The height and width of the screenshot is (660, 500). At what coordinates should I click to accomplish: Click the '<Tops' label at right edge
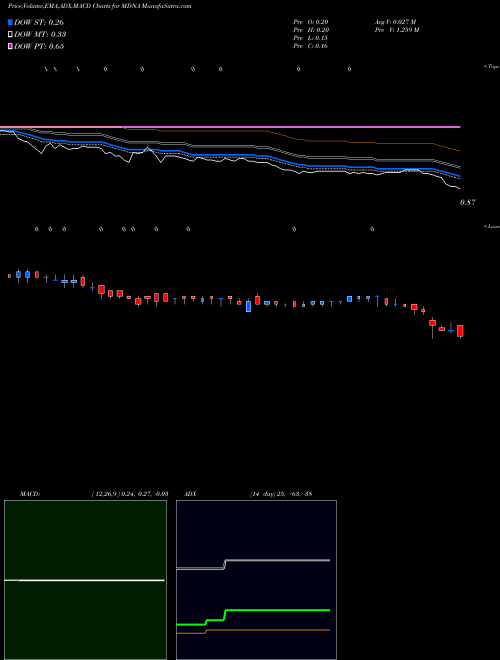pyautogui.click(x=492, y=67)
